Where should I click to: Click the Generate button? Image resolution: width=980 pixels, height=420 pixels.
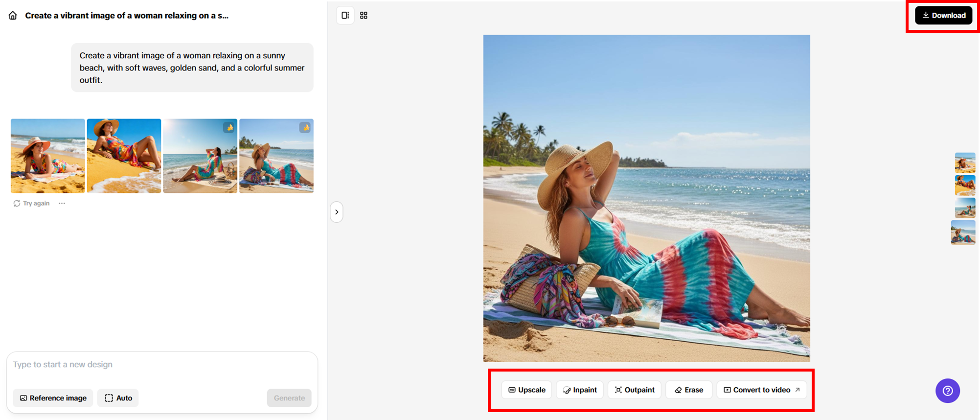289,398
